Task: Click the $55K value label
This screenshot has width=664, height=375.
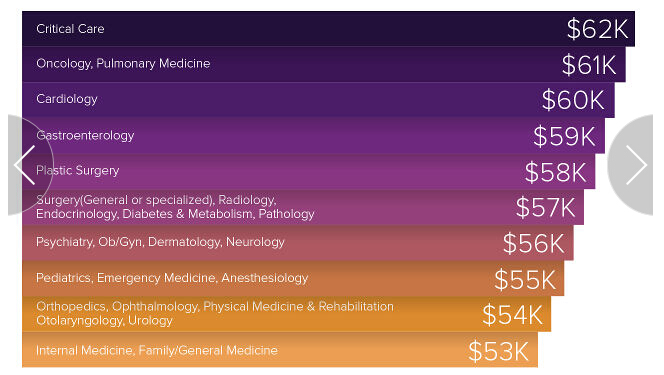Action: coord(525,279)
